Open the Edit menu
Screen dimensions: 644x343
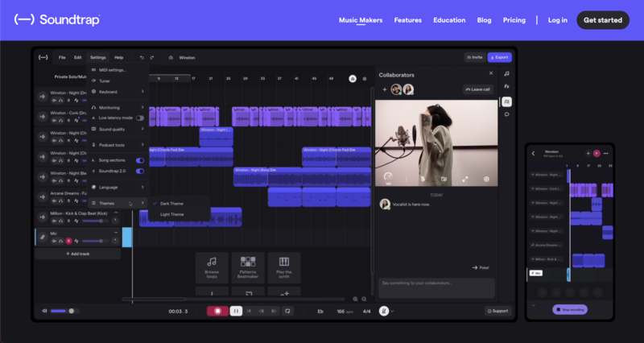[77, 57]
